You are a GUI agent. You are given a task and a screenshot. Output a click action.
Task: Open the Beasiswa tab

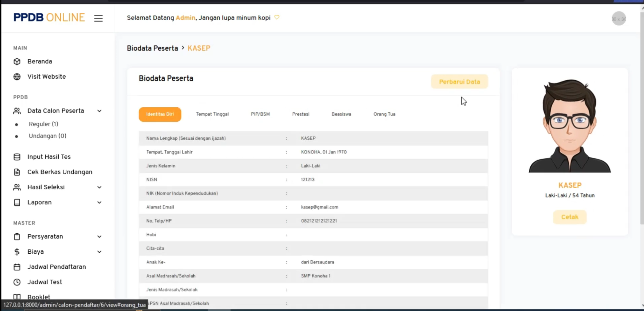pos(341,114)
